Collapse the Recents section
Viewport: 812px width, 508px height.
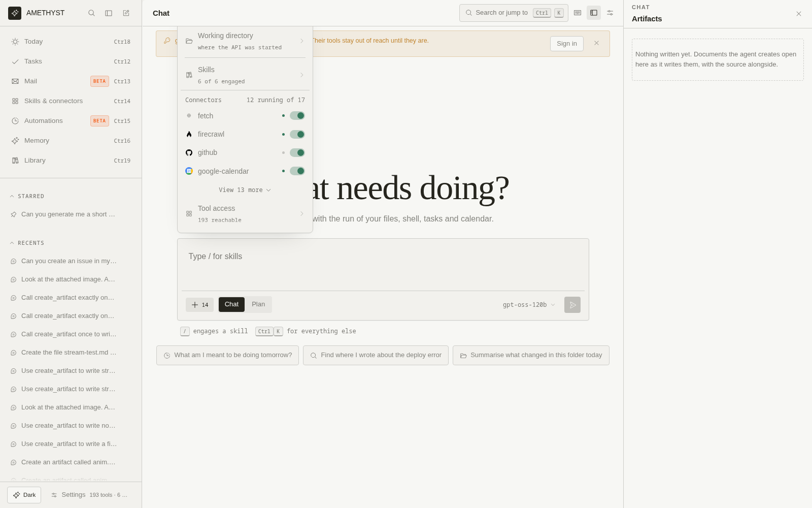27,243
